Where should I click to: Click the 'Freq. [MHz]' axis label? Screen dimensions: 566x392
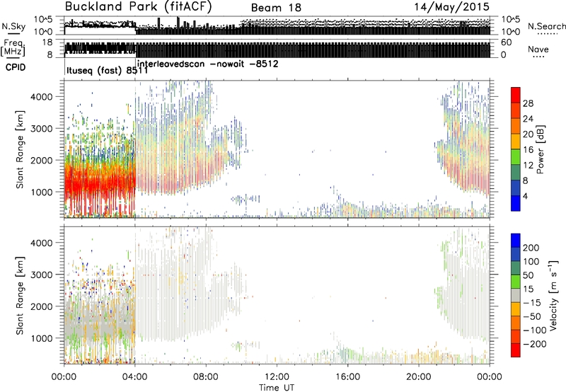pos(13,47)
